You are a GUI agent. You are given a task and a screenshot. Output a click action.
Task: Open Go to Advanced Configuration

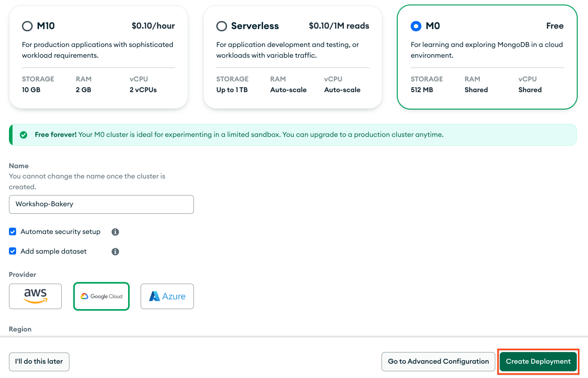point(438,361)
